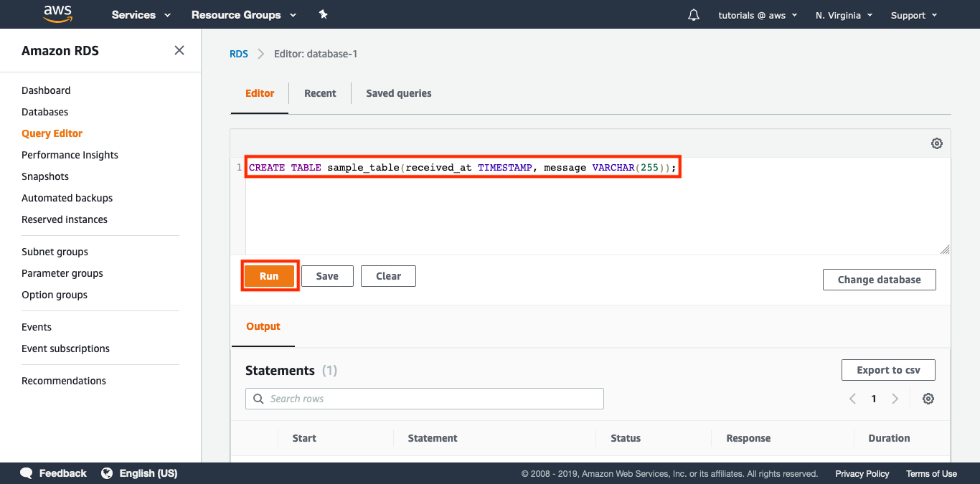Go to next page of statement results

[895, 398]
